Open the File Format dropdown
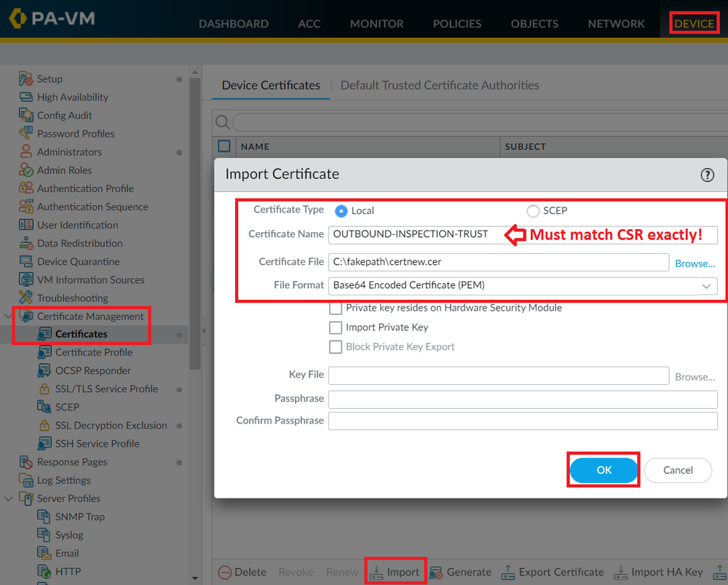Viewport: 728px width, 585px height. click(705, 285)
